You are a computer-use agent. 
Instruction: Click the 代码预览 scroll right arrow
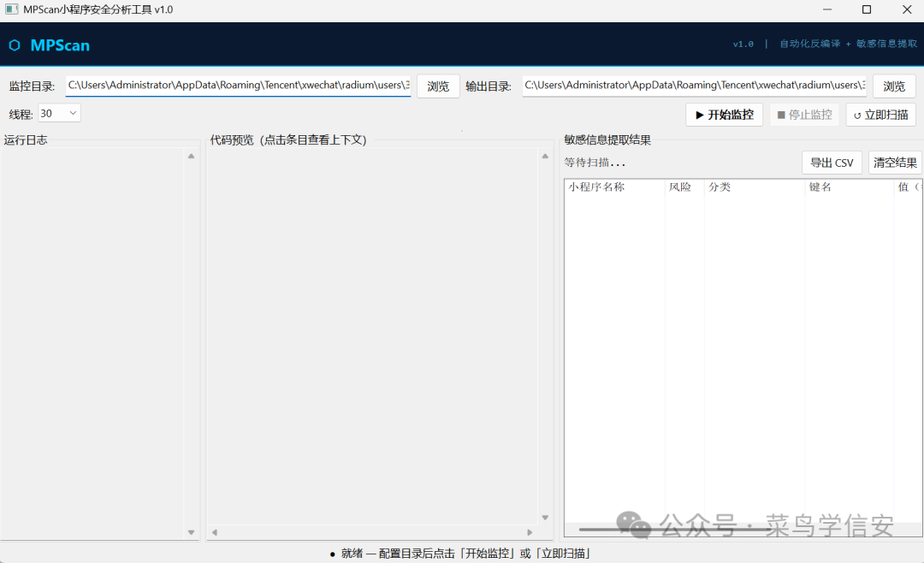click(x=530, y=532)
